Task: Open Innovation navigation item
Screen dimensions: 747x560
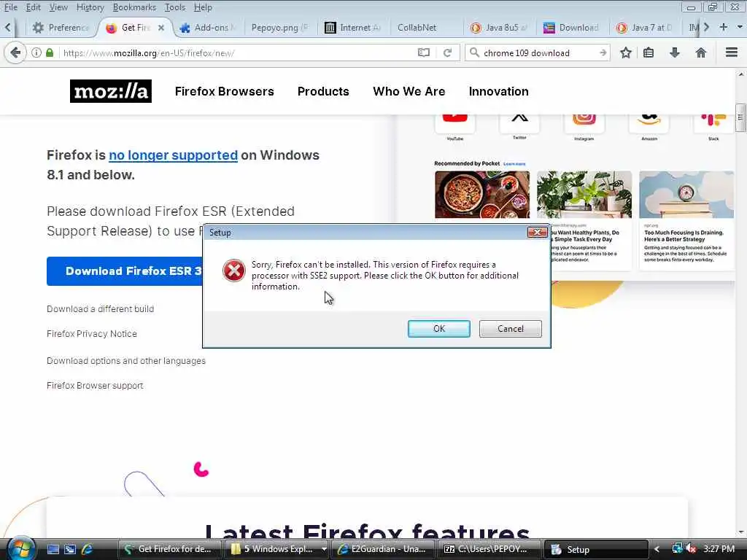Action: click(x=498, y=91)
